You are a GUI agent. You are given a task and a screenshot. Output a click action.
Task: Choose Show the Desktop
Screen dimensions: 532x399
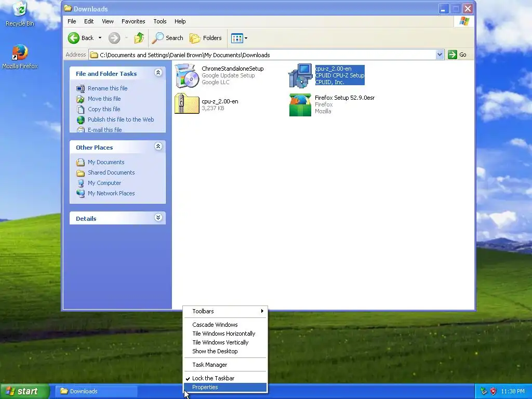225,351
